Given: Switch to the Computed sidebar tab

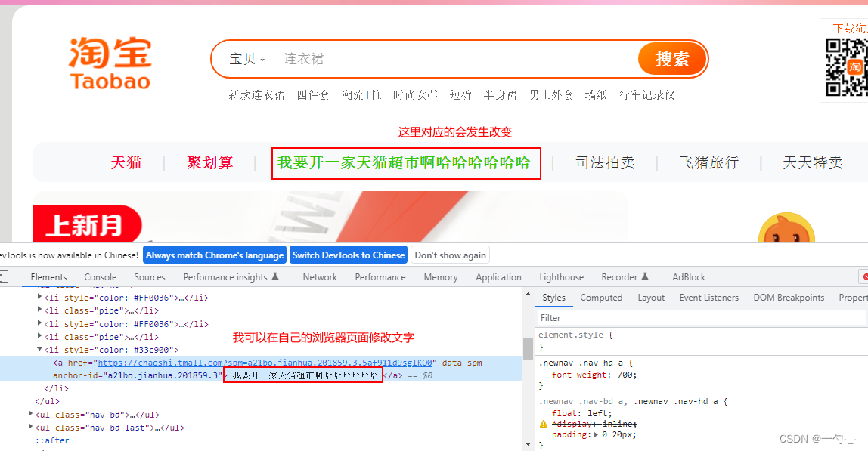Looking at the screenshot, I should 601,298.
